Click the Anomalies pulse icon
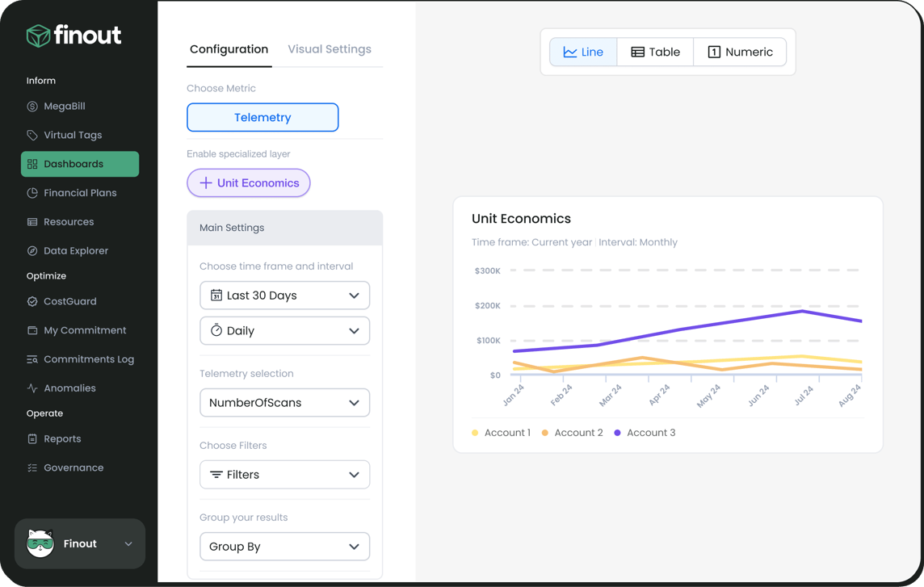 pyautogui.click(x=32, y=388)
